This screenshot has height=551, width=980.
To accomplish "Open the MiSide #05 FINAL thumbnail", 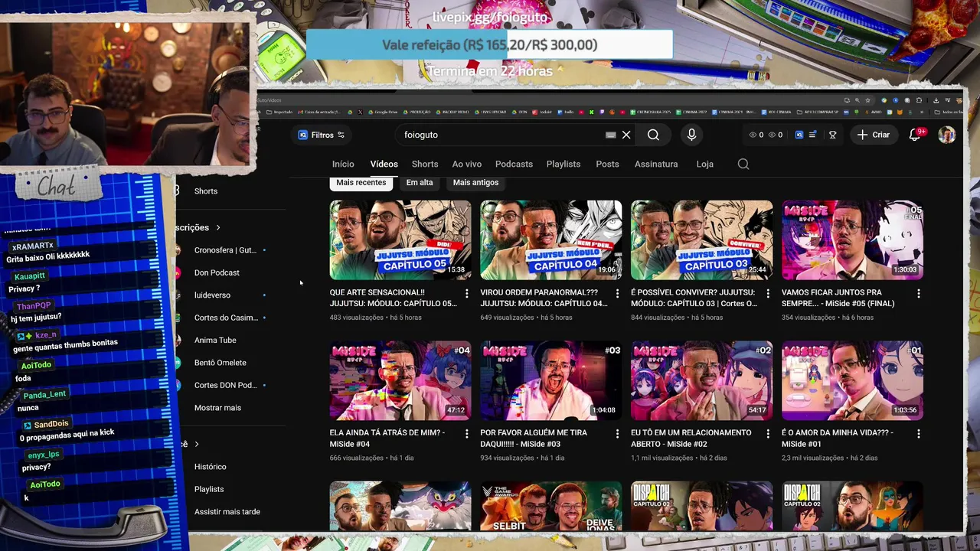I will pyautogui.click(x=852, y=240).
